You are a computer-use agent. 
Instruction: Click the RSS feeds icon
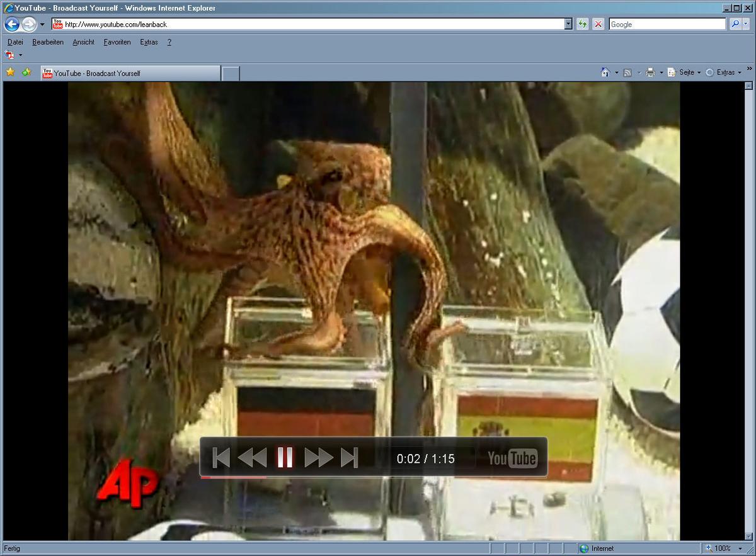tap(627, 72)
